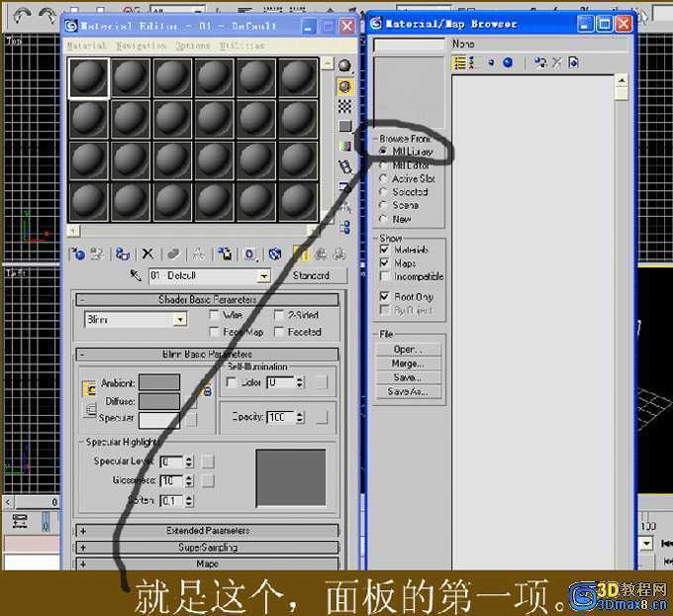Viewport: 673px width, 616px height.
Task: Enable Faceted checkbox
Action: 278,332
